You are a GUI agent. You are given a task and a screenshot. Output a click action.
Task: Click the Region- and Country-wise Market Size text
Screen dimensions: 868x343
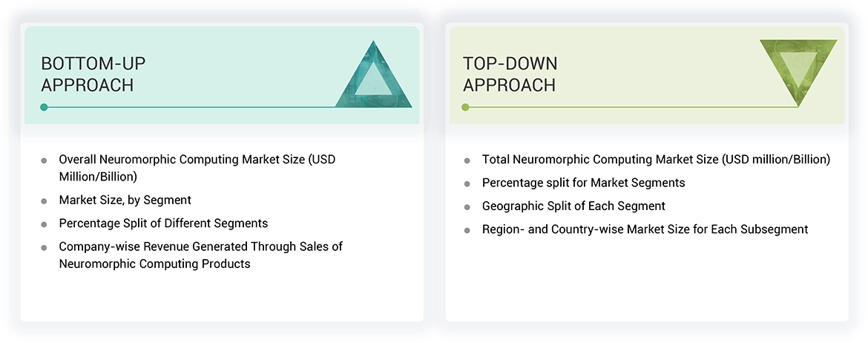tap(645, 229)
